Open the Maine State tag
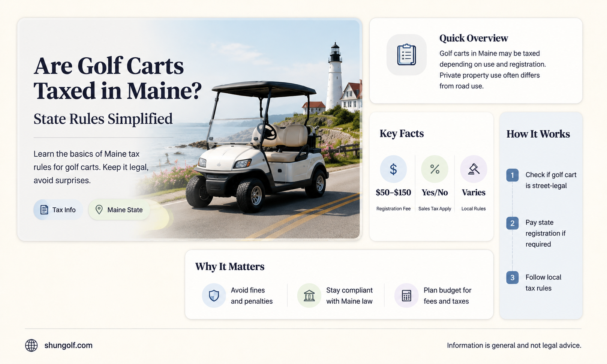Image resolution: width=607 pixels, height=364 pixels. click(x=119, y=210)
